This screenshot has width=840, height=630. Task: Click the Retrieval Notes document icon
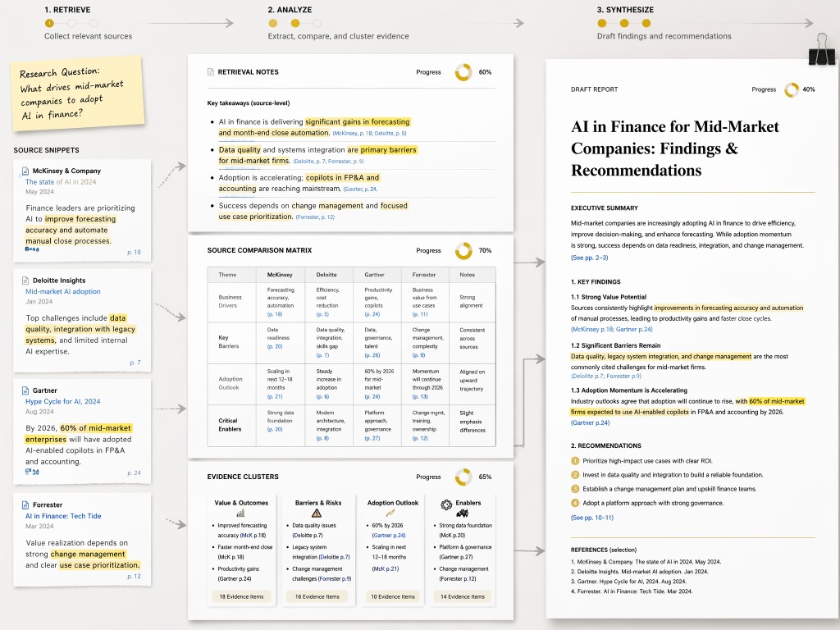[x=211, y=72]
